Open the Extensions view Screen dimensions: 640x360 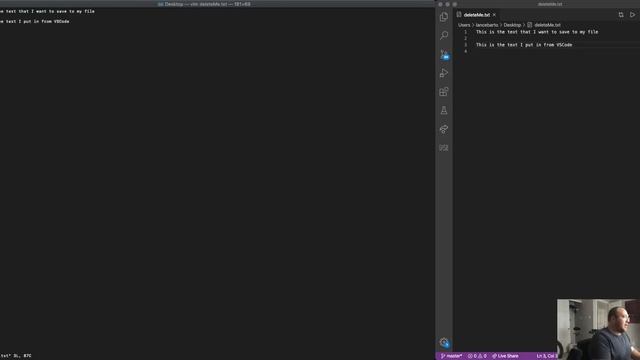click(444, 92)
